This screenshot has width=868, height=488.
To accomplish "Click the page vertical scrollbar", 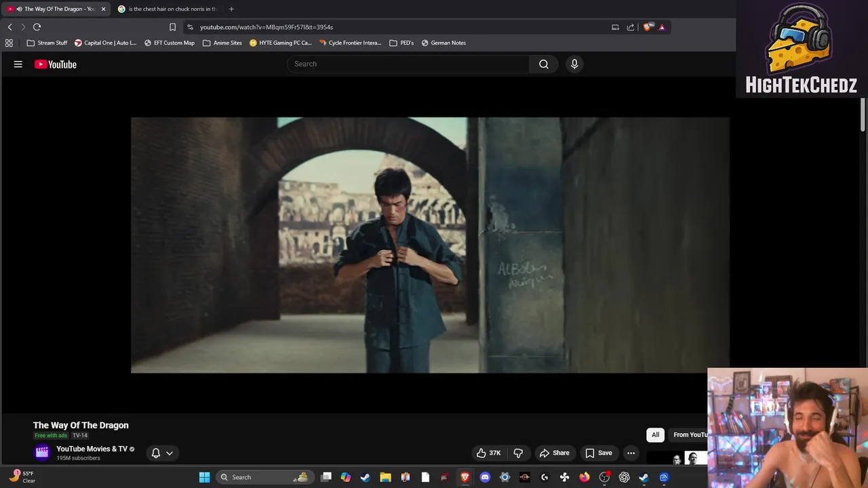I will click(x=863, y=115).
